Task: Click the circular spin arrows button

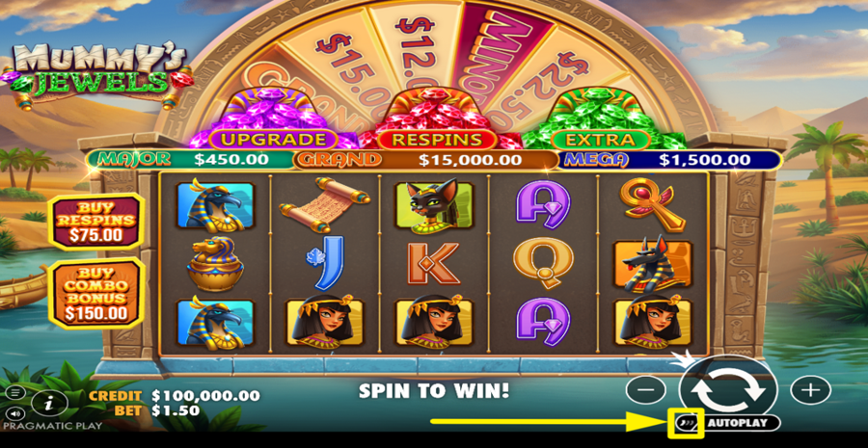Action: [728, 391]
